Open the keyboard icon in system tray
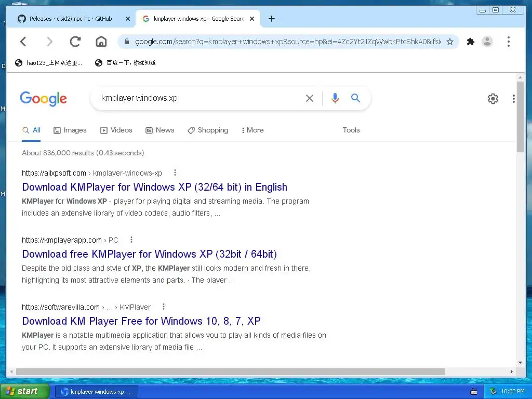The image size is (532, 399). 474,392
